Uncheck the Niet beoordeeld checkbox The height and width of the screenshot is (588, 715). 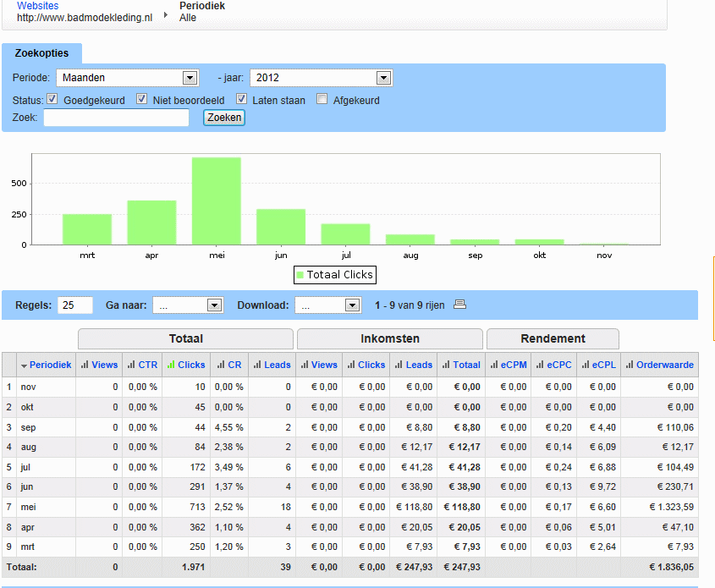coord(142,99)
